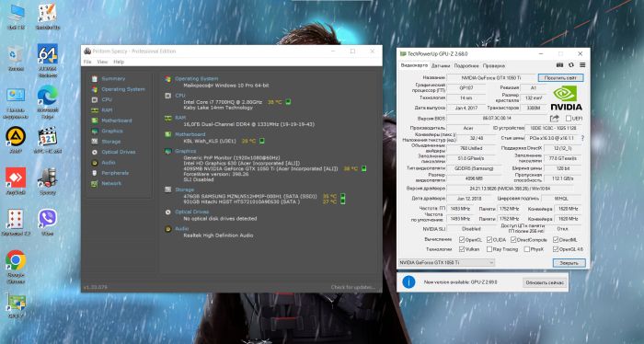
Task: Click the Посетить сайт button in GPU-Z
Action: (x=560, y=77)
